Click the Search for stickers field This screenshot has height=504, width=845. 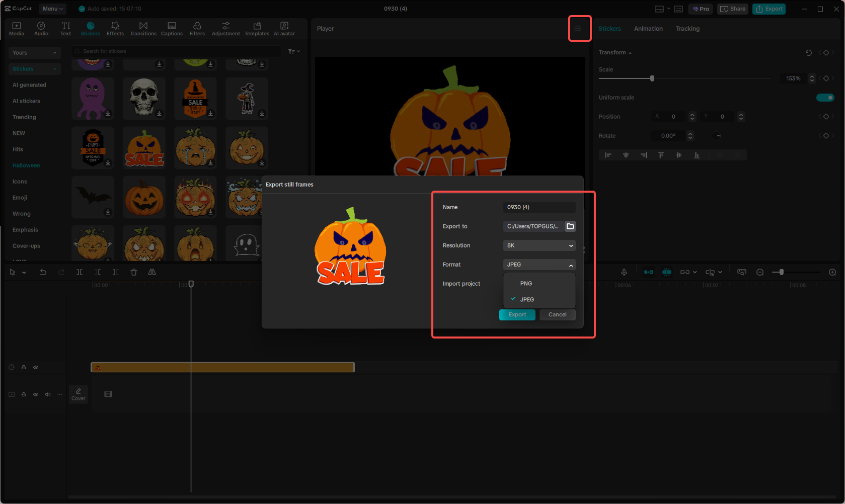(x=176, y=51)
